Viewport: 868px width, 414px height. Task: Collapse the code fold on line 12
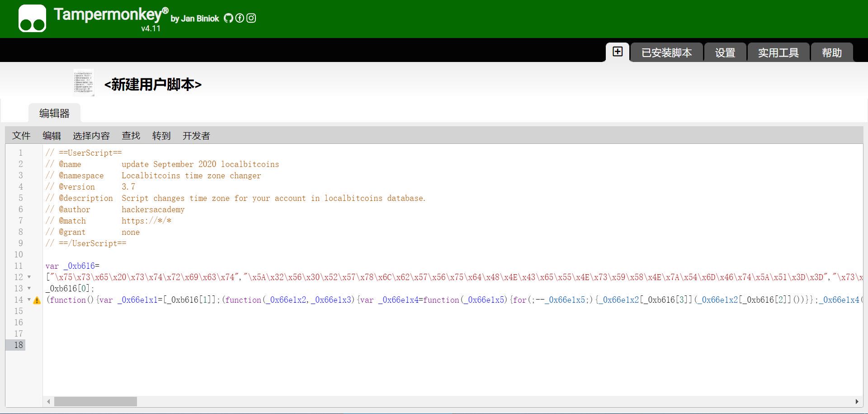[x=29, y=277]
